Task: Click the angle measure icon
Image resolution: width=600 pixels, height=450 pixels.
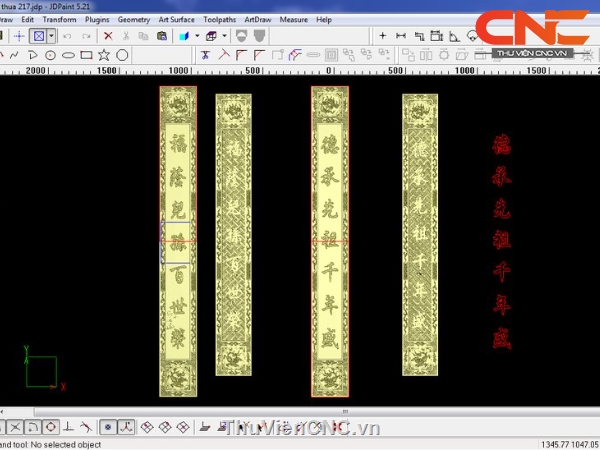Action: tap(454, 36)
